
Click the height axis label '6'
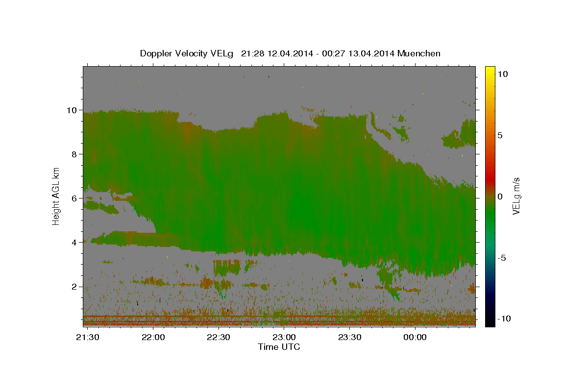point(75,198)
